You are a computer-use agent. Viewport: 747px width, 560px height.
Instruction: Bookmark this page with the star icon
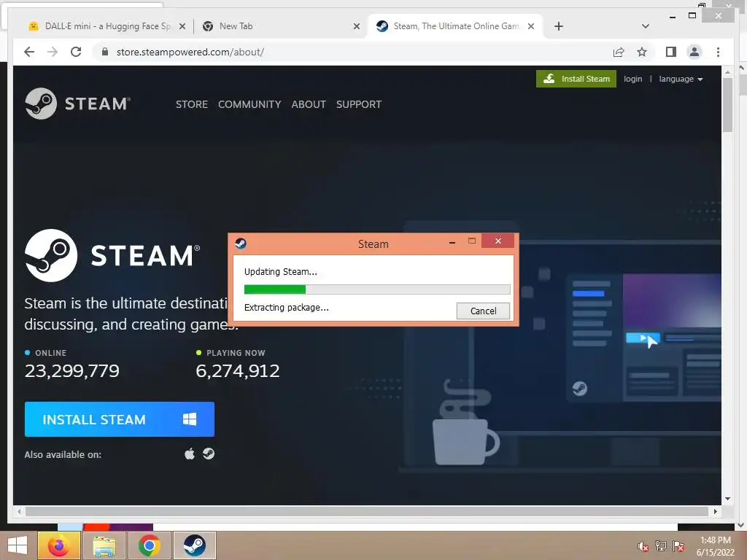click(x=642, y=52)
